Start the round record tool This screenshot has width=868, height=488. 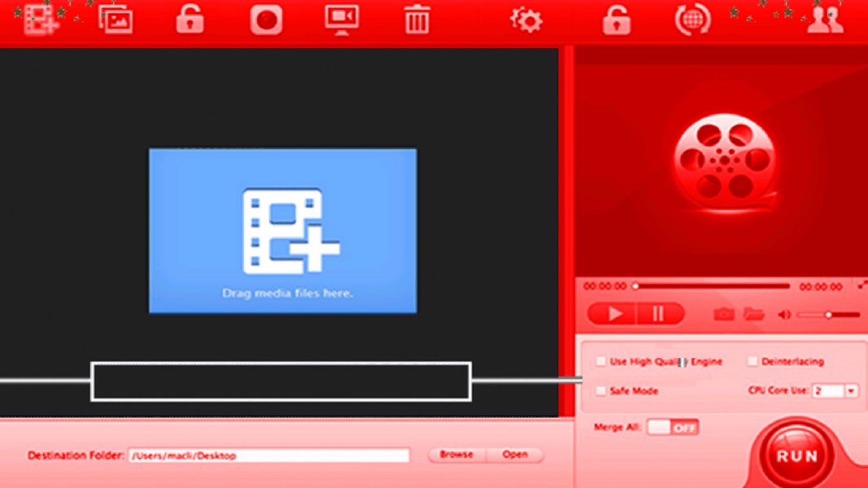point(266,20)
